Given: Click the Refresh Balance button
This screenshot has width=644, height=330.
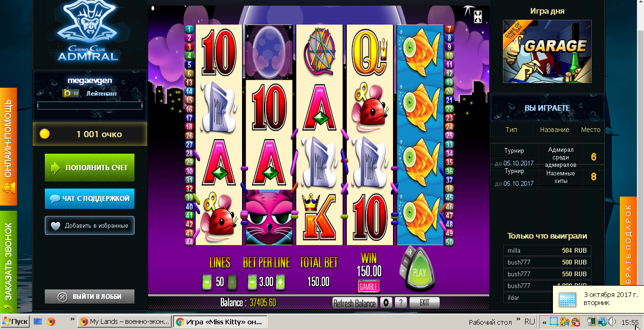Looking at the screenshot, I should (x=355, y=303).
